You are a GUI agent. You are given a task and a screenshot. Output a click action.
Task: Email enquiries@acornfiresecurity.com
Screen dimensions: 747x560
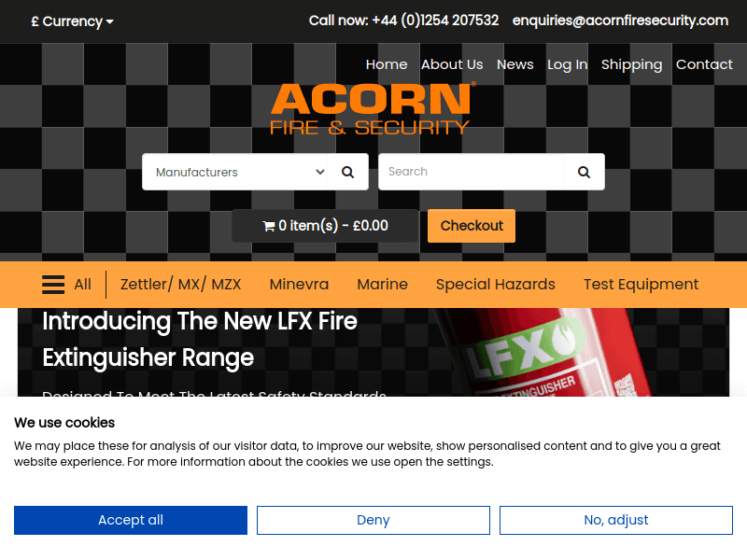(620, 21)
